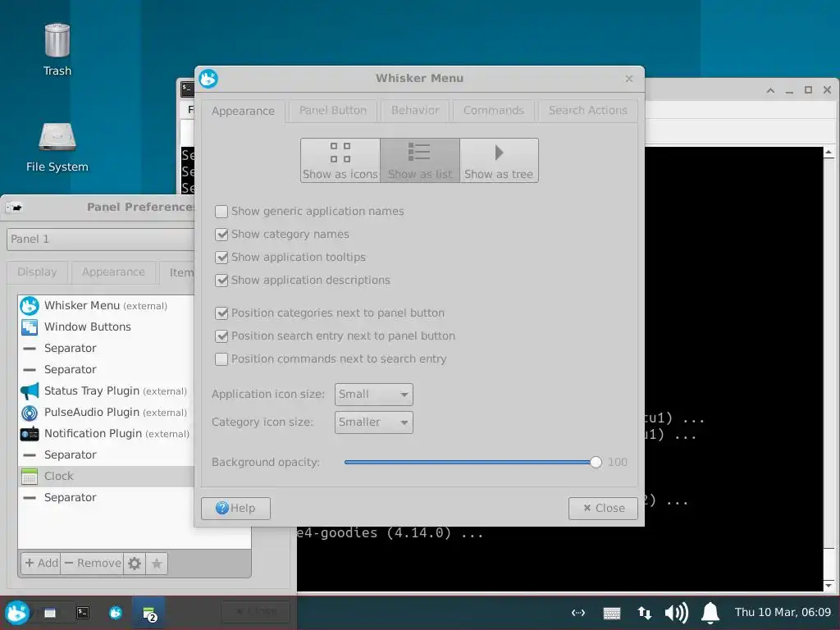Open the Search Actions tab
This screenshot has height=630, width=840.
587,111
